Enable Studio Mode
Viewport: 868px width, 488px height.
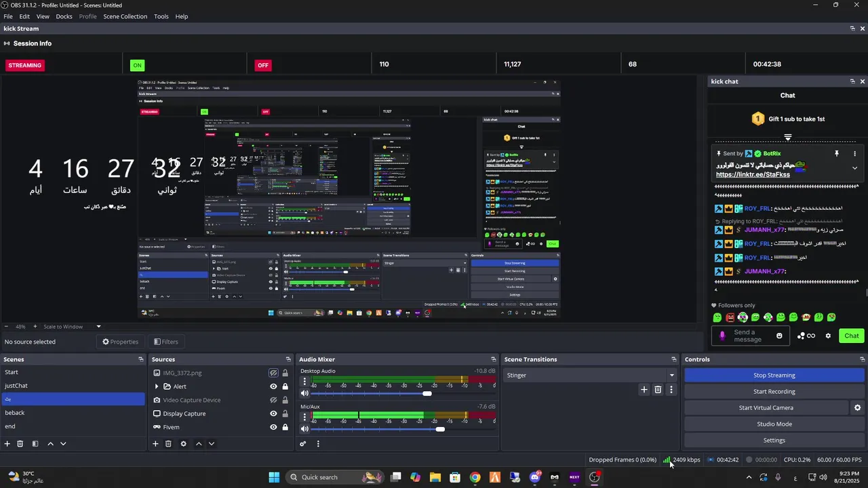[774, 424]
